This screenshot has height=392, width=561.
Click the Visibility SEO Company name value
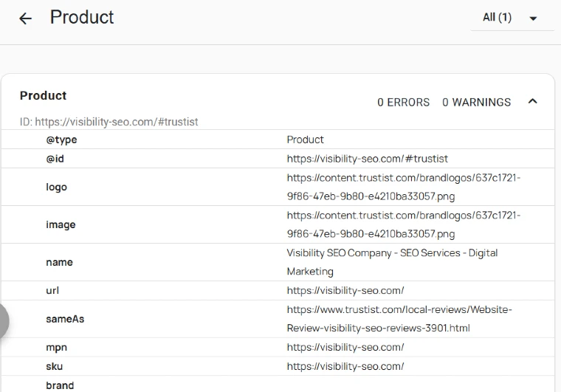pos(392,262)
